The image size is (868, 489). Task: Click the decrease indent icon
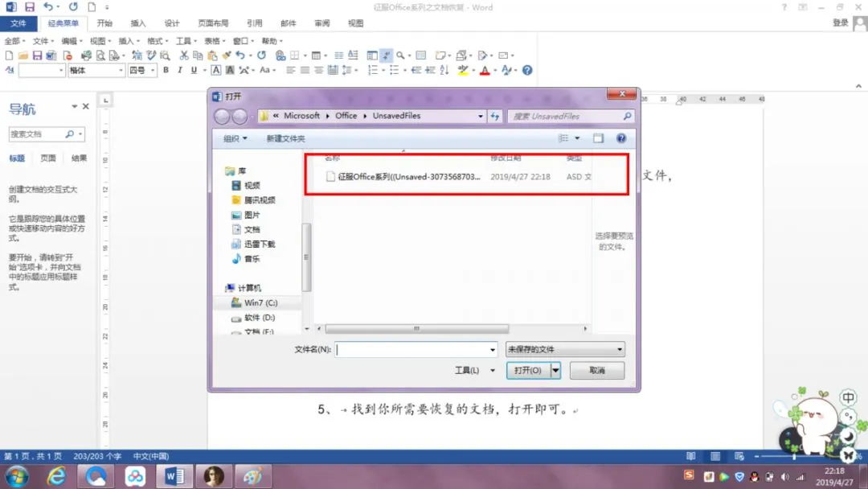[x=416, y=70]
